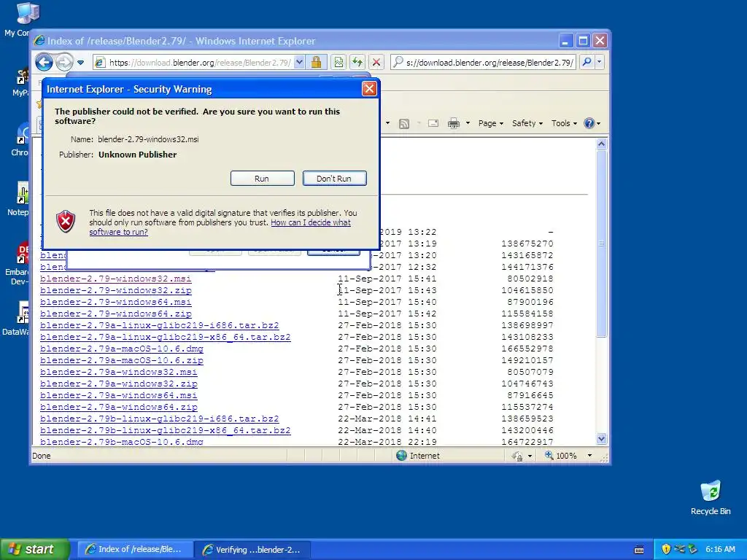Viewport: 747px width, 560px height.
Task: Click the security lock icon in address bar
Action: pos(316,62)
